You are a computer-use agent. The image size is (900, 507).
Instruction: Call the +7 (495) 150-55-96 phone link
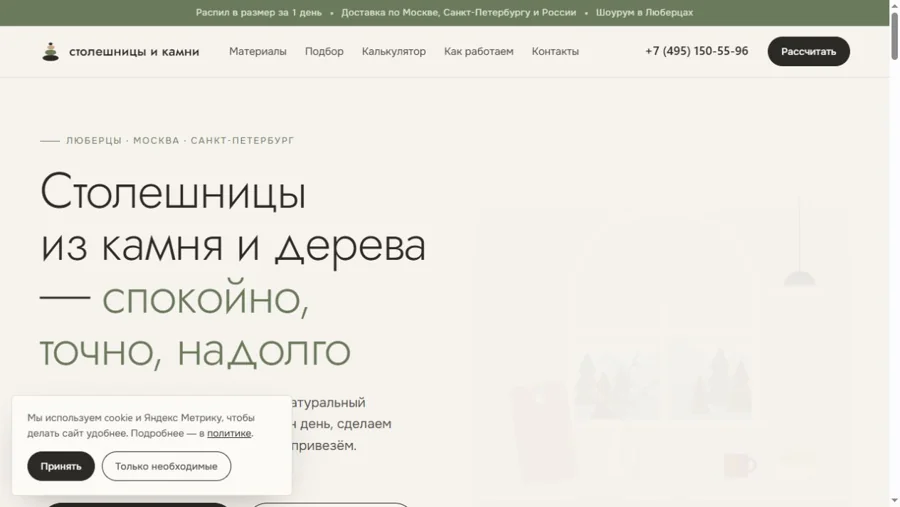point(697,51)
